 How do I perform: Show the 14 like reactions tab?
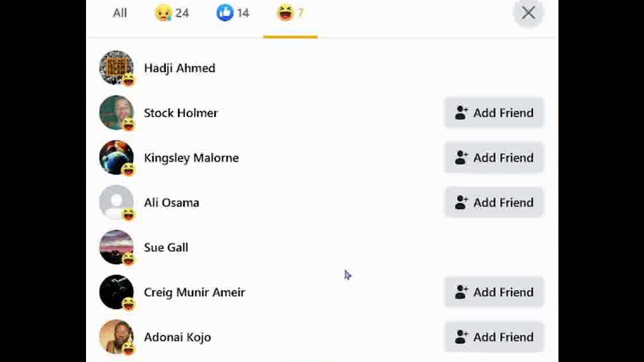point(233,13)
